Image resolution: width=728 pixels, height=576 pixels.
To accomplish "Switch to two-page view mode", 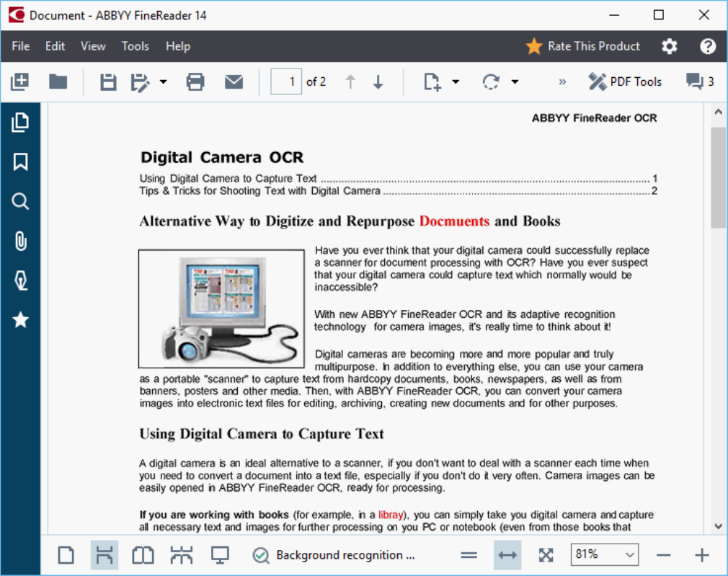I will click(143, 555).
